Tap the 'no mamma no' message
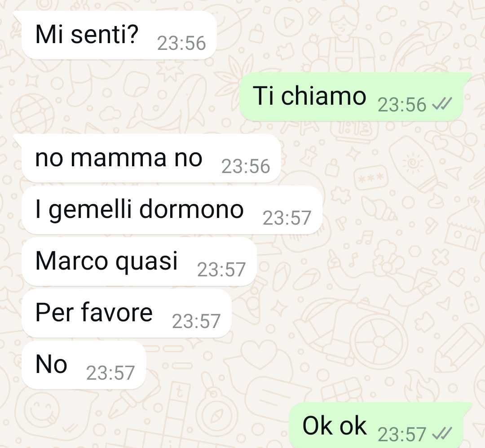Viewport: 485px width, 448px height. (151, 158)
